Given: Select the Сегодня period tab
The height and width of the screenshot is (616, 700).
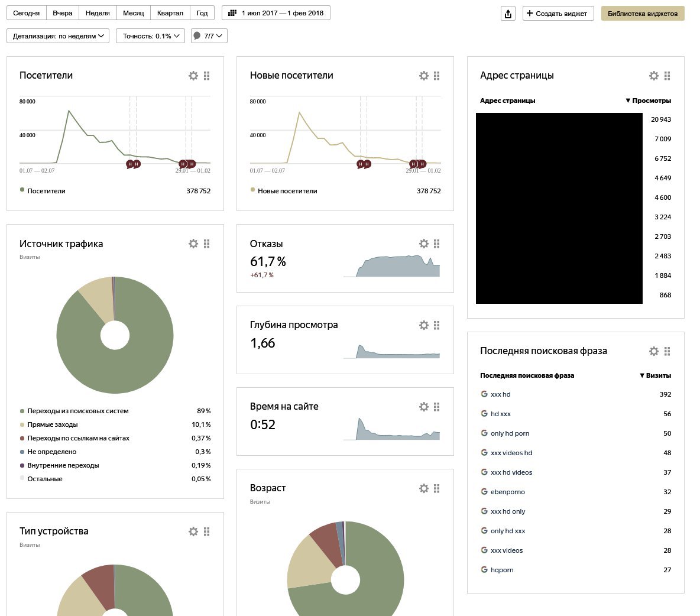Looking at the screenshot, I should coord(27,13).
